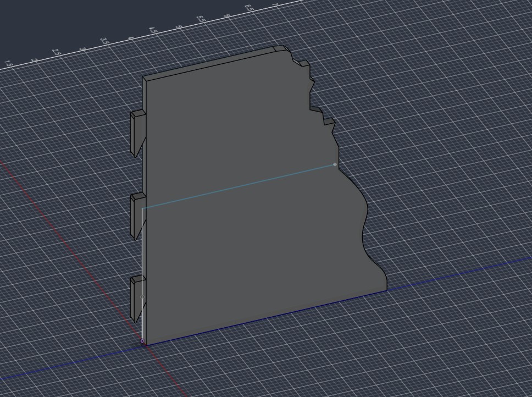Click the "7" ruler label

click(274, 4)
